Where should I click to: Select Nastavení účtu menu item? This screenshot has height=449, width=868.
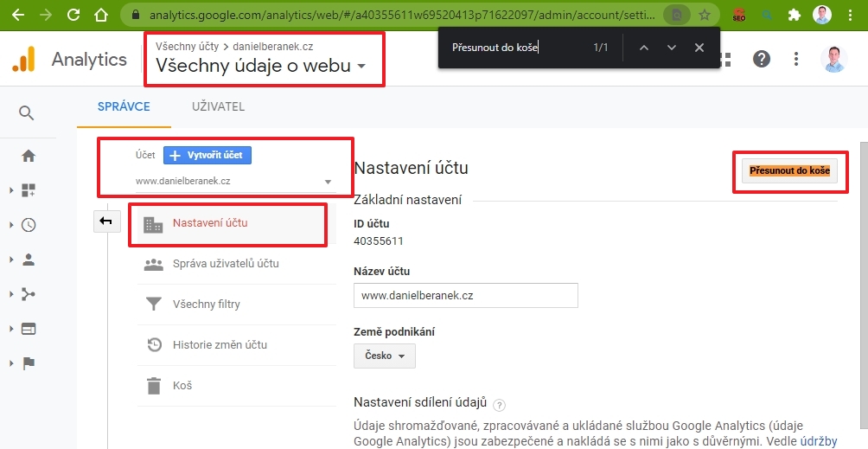pos(236,224)
